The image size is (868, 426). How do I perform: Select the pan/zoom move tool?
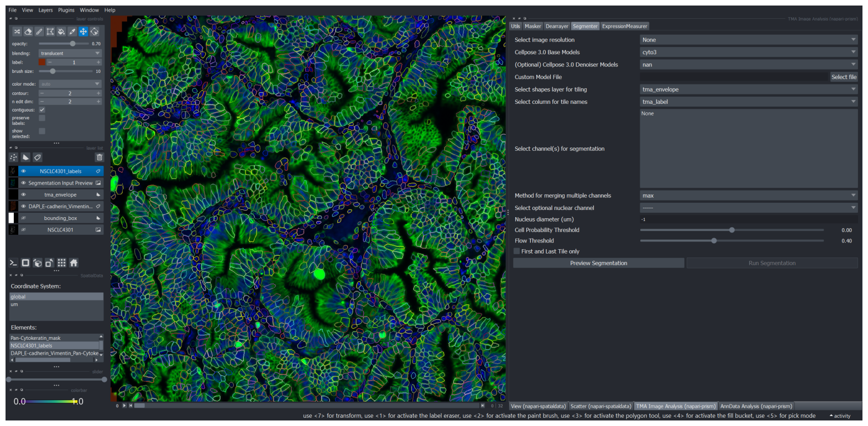tap(83, 31)
